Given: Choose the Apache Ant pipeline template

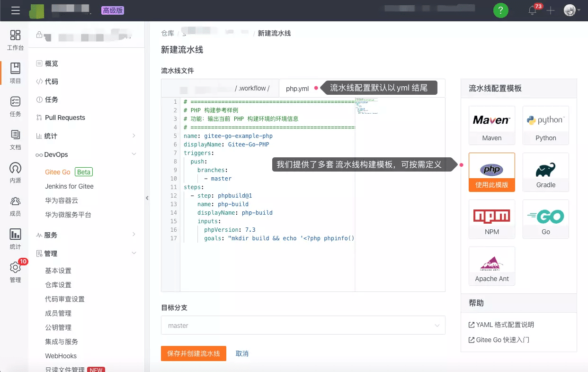Looking at the screenshot, I should pos(491,266).
